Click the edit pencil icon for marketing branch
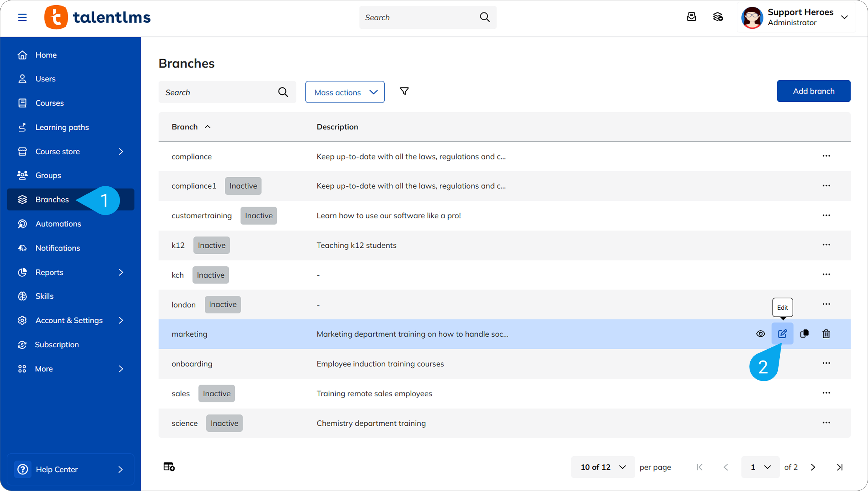This screenshot has height=491, width=868. (x=782, y=334)
